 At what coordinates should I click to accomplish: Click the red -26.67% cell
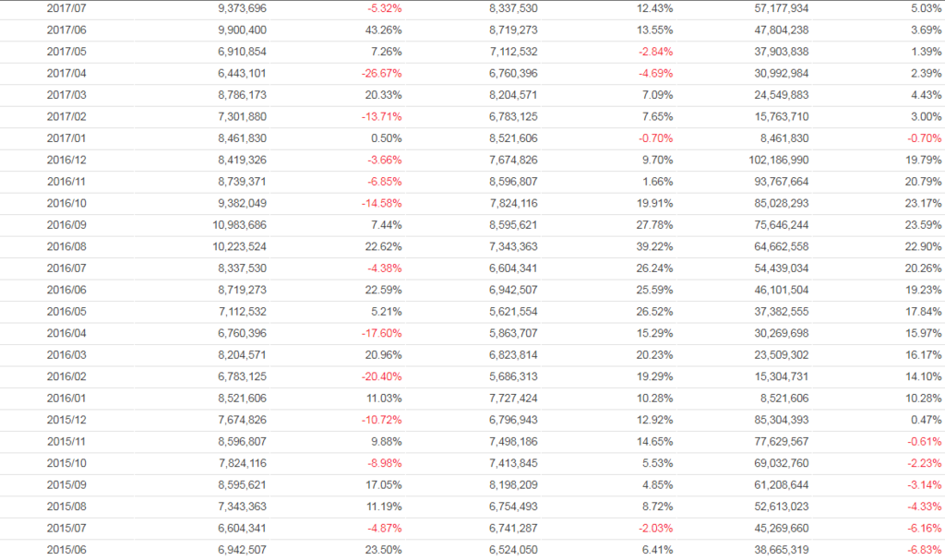380,74
